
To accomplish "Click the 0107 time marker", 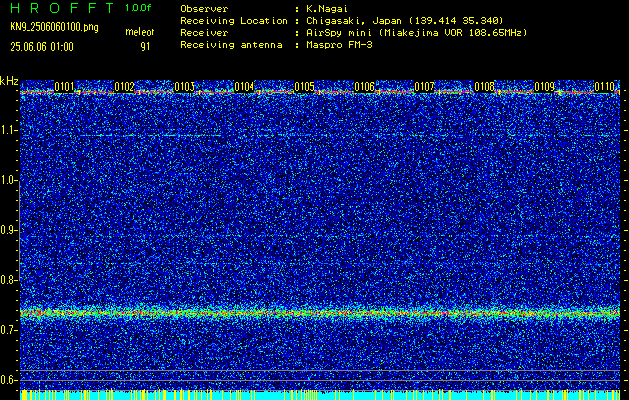I will coord(424,87).
